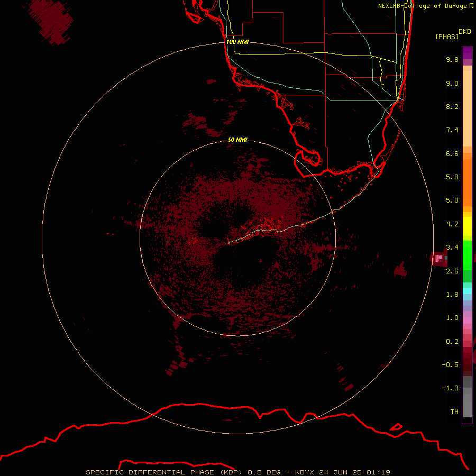Screen dimensions: 476x476
Task: Click the TH threshold label
Action: [x=454, y=412]
